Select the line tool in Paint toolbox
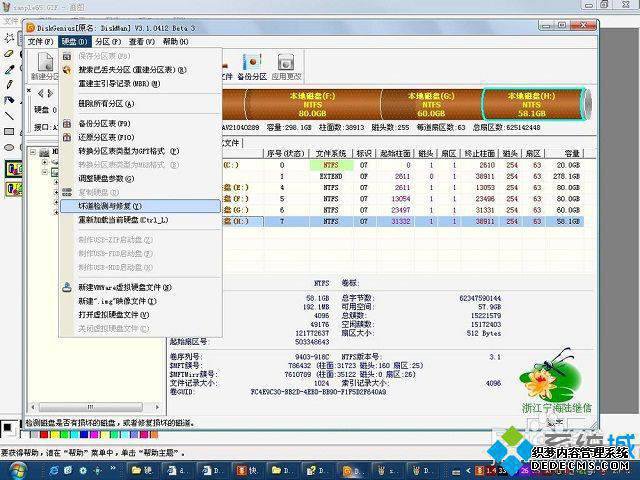 pos(9,116)
